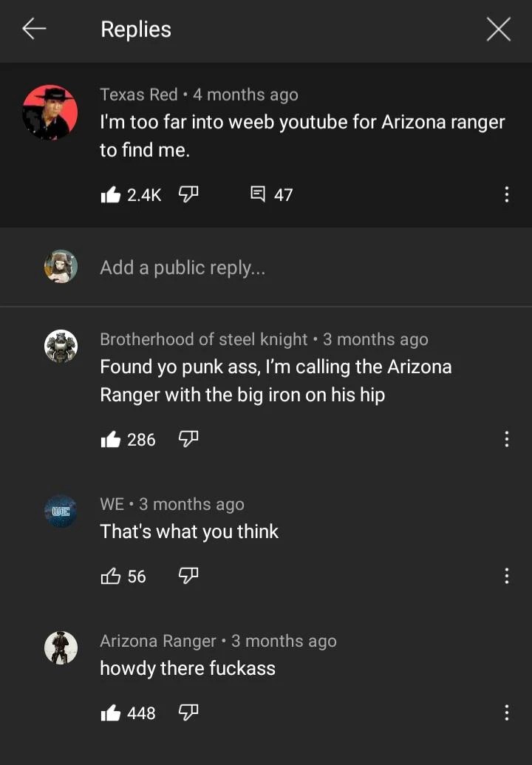Open Brotherhood of steel knight channel name
Viewport: 532px width, 765px height.
pos(204,339)
